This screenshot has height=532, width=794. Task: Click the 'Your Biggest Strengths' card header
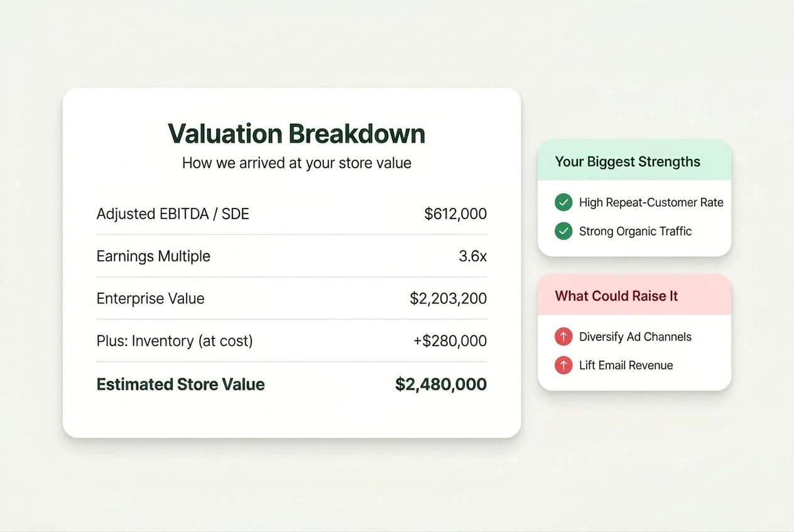[x=634, y=160]
